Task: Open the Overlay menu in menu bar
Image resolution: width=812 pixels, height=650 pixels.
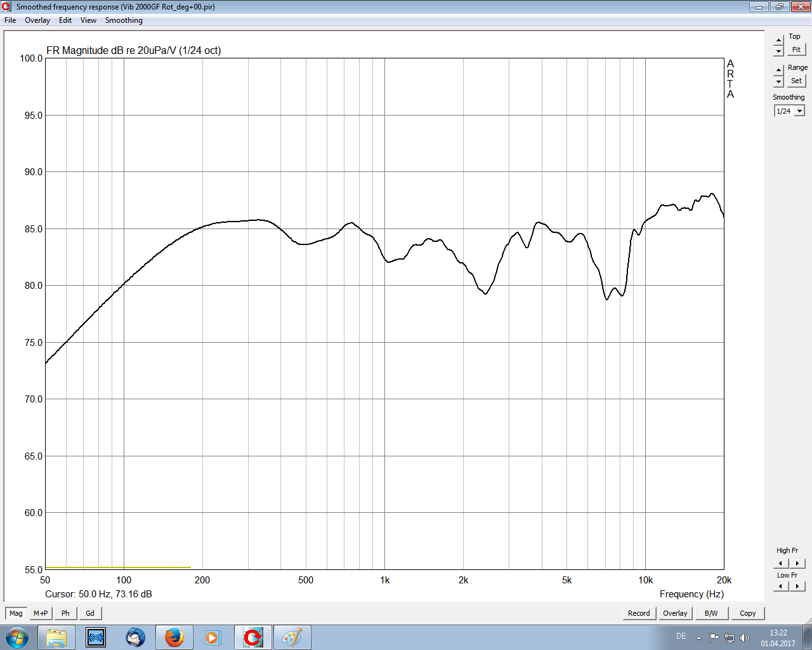Action: 37,20
